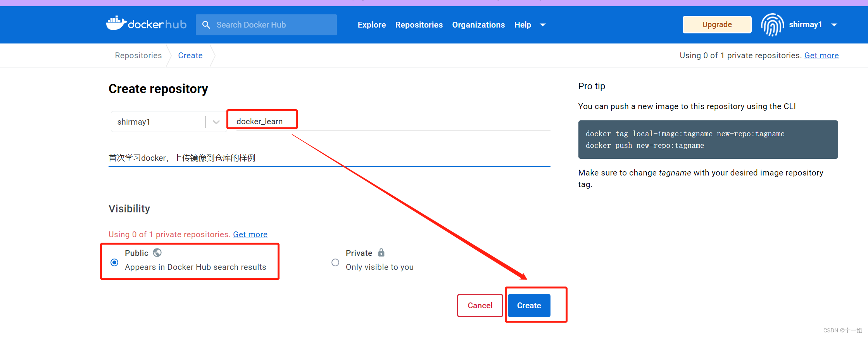Click the blue Create button
868x337 pixels.
pos(529,306)
